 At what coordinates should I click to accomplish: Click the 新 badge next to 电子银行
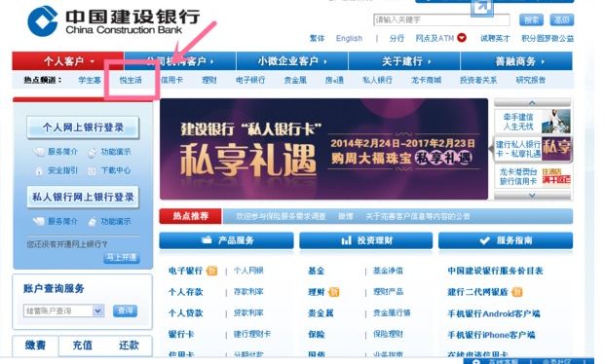click(x=211, y=271)
